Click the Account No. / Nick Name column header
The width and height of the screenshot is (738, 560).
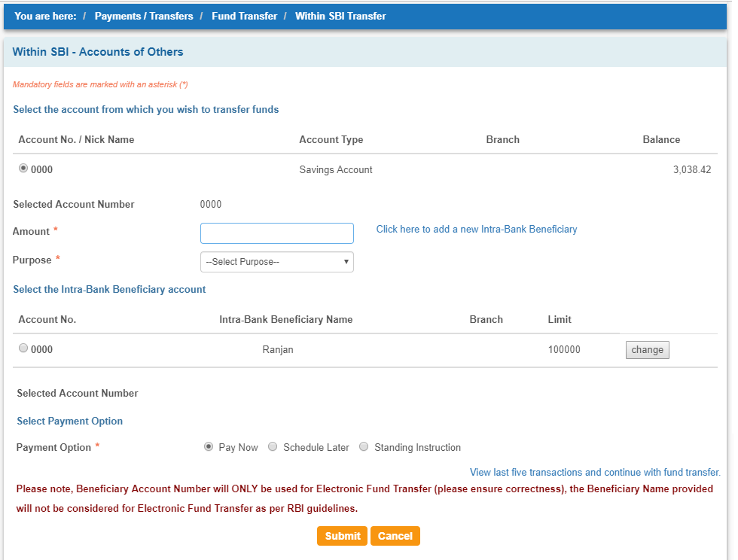(x=76, y=140)
